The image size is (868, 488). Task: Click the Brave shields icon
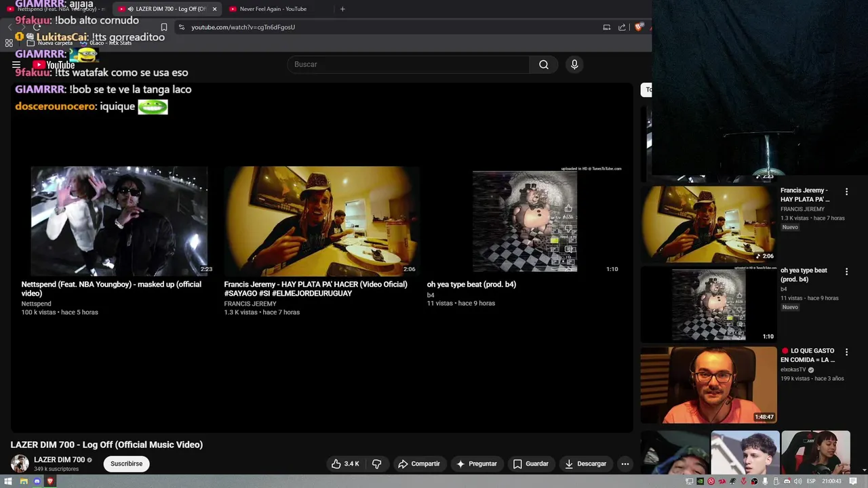tap(639, 27)
